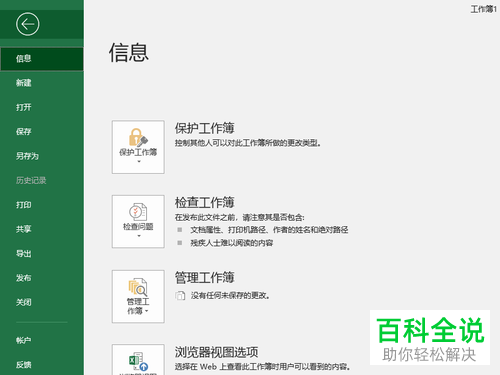This screenshot has height=375, width=500.
Task: Click the 检查工作簿 section heading
Action: (205, 202)
